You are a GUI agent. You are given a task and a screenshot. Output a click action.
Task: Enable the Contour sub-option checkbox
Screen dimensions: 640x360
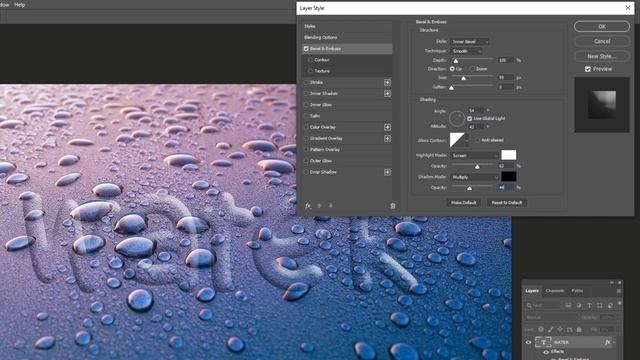310,60
